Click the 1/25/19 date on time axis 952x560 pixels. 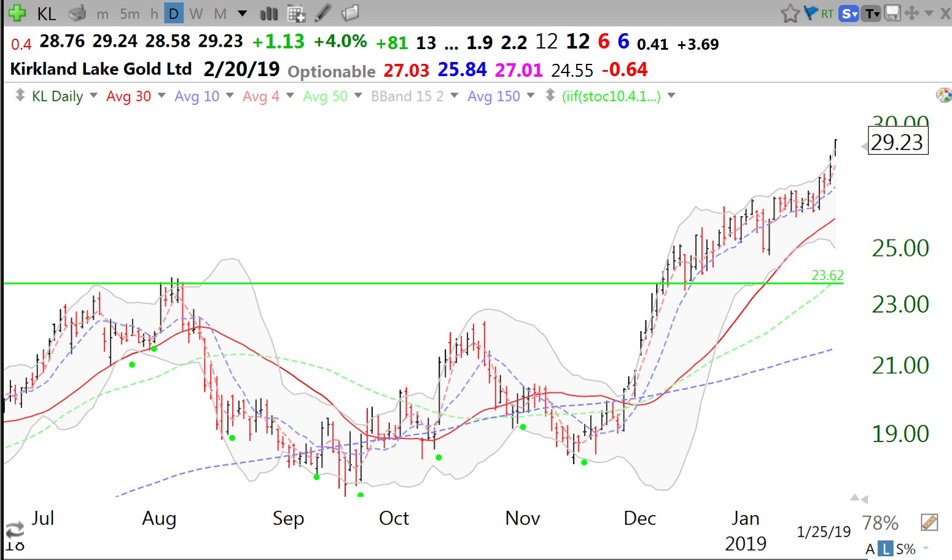(824, 532)
